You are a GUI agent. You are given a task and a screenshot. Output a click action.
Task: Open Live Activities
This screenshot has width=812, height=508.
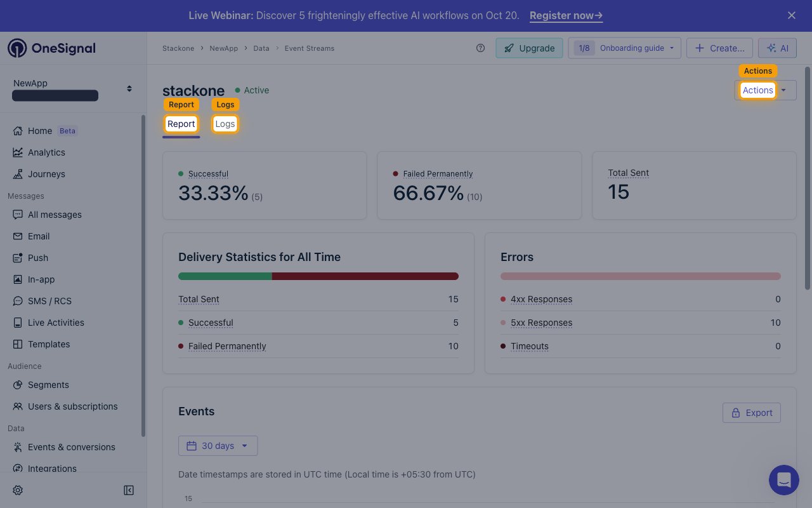pos(56,323)
